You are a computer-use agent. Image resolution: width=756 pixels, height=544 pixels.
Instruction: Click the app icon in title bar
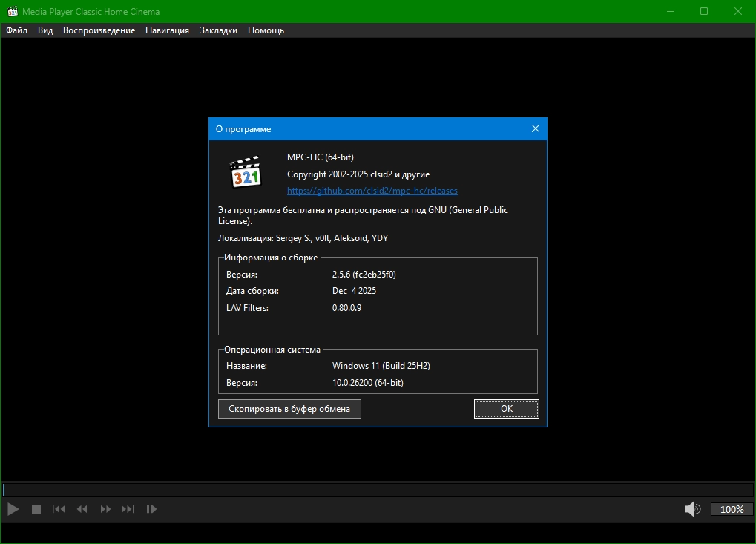(x=11, y=11)
